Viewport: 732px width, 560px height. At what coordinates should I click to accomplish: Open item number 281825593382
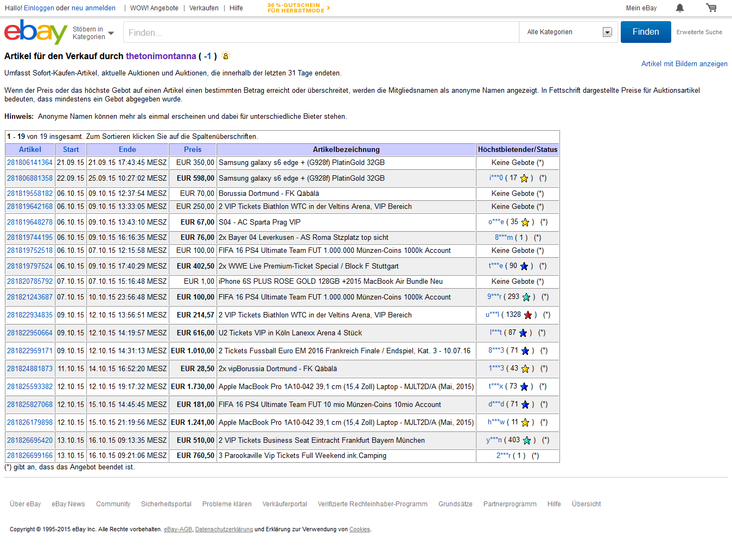30,387
